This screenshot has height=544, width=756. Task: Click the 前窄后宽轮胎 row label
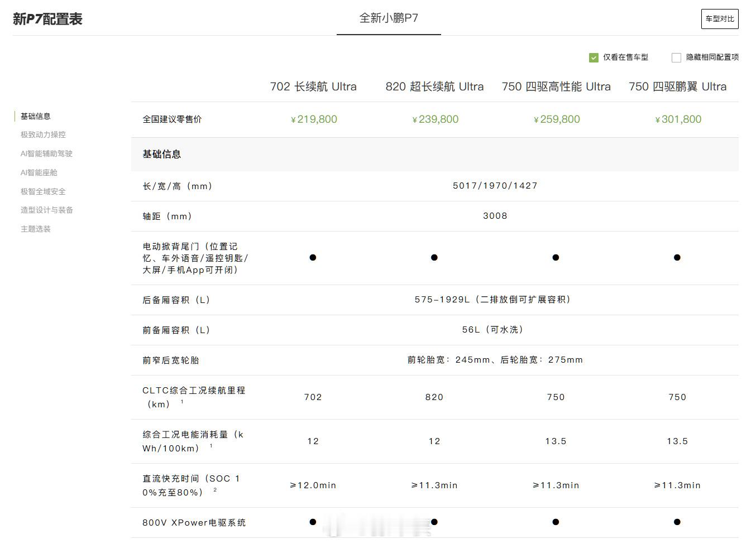(171, 360)
